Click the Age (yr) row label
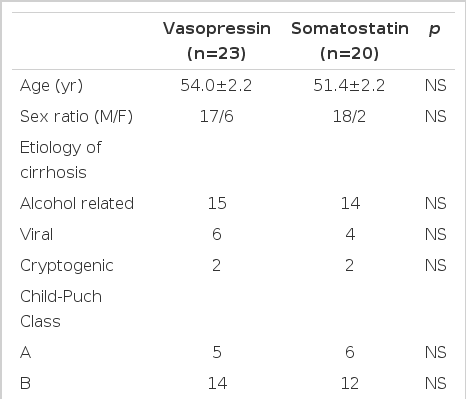This screenshot has height=399, width=466. (51, 86)
